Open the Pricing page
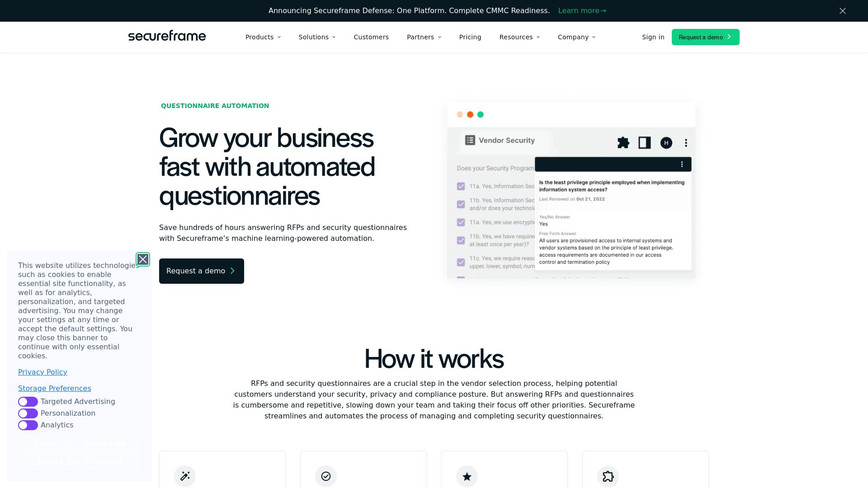The width and height of the screenshot is (868, 488). (x=470, y=37)
